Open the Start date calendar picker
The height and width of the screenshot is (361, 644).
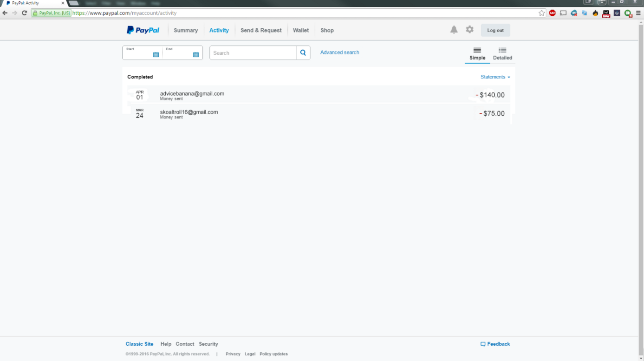pos(156,54)
